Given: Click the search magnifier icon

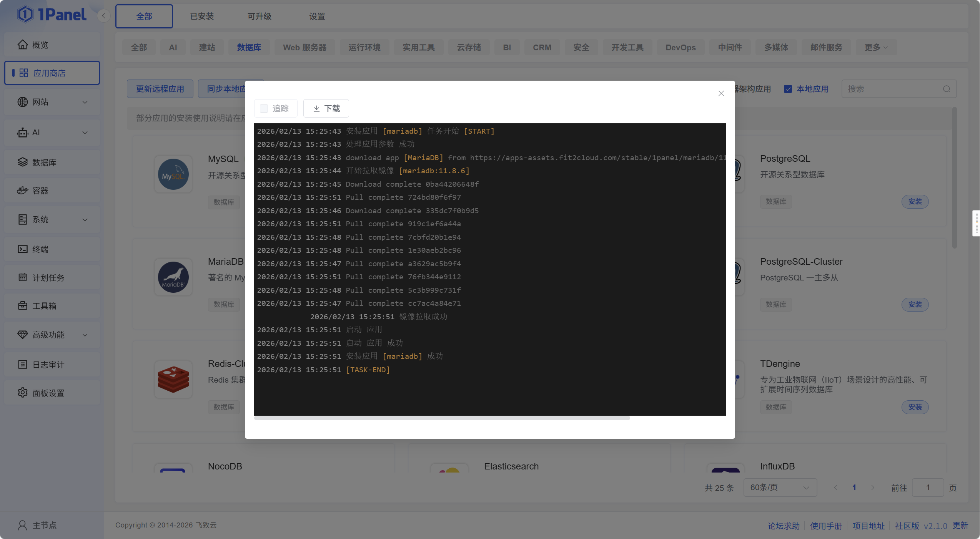Looking at the screenshot, I should [x=947, y=89].
